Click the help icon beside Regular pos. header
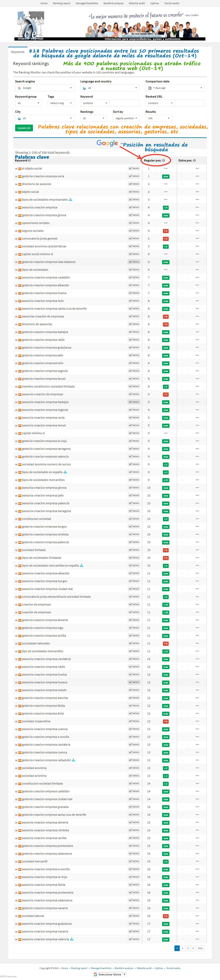This screenshot has height=980, width=220. pos(164,161)
